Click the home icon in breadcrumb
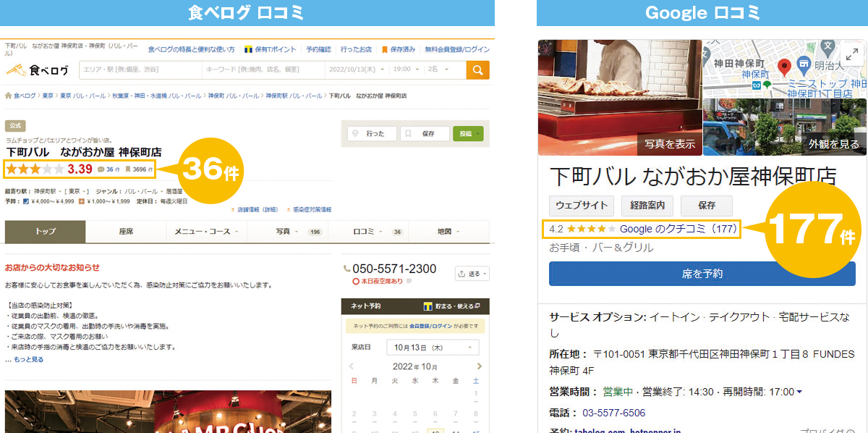 [9, 96]
